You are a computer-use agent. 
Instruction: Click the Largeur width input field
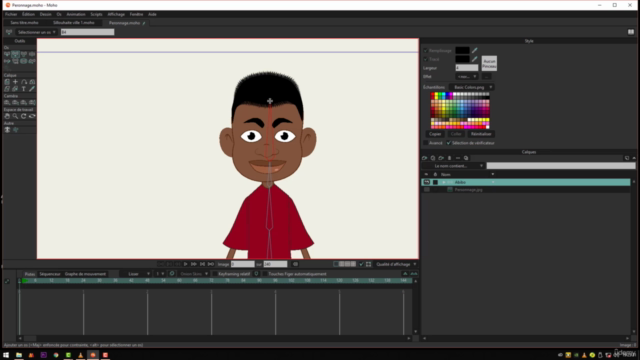[467, 68]
